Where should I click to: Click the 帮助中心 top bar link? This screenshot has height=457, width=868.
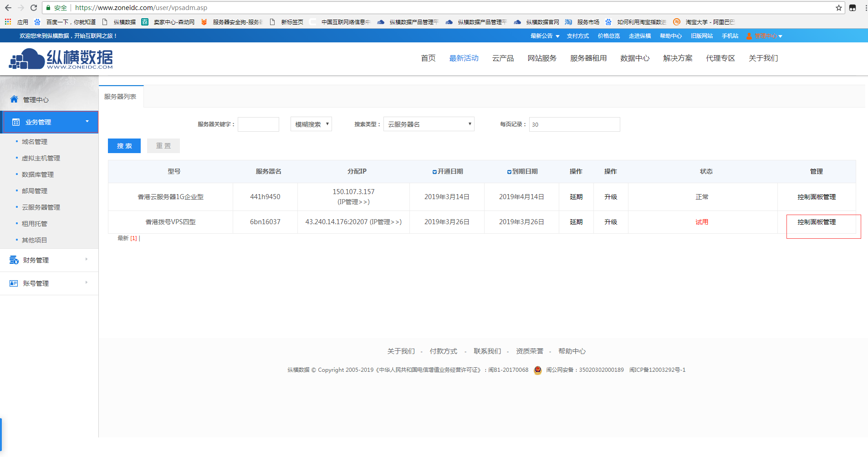point(671,36)
